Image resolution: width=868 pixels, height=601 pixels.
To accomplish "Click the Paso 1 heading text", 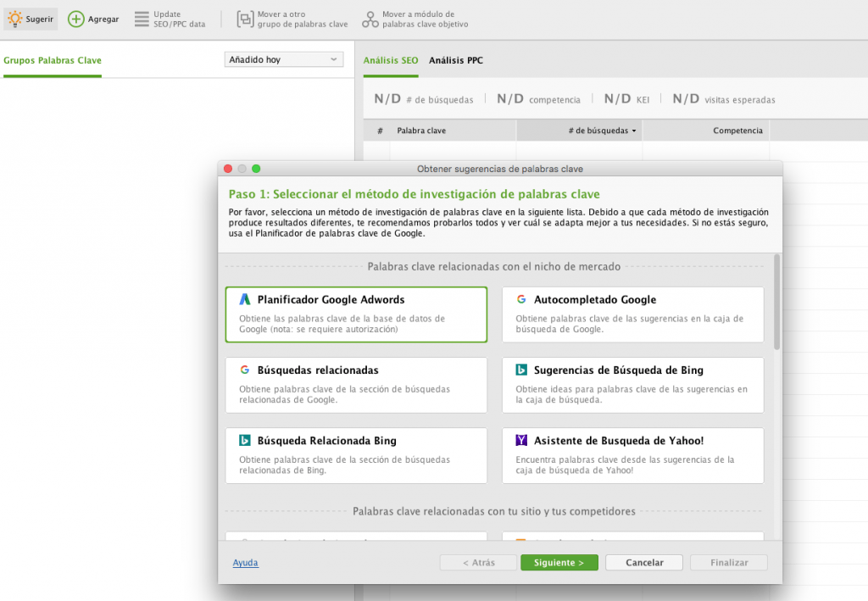I will coord(414,194).
